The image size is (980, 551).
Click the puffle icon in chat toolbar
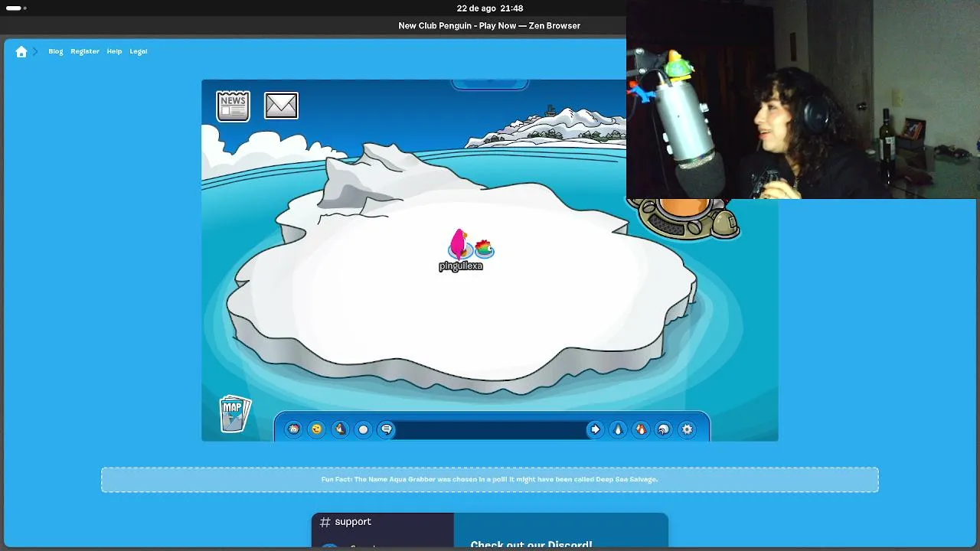point(293,429)
